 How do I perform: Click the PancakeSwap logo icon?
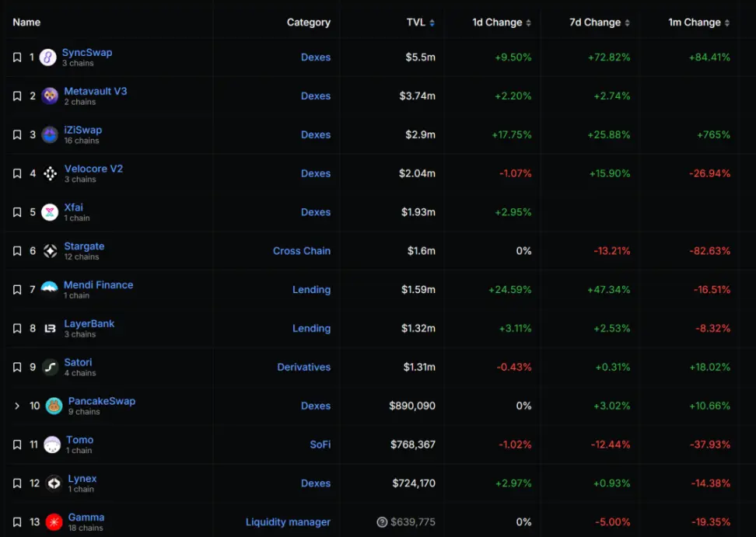[x=54, y=406]
